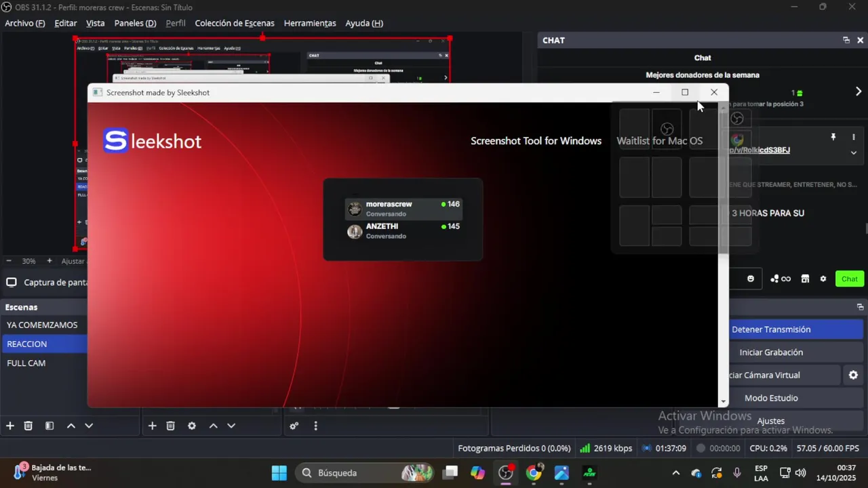Screen dimensions: 868x488
Task: Add a new scene with plus icon
Action: click(x=10, y=426)
